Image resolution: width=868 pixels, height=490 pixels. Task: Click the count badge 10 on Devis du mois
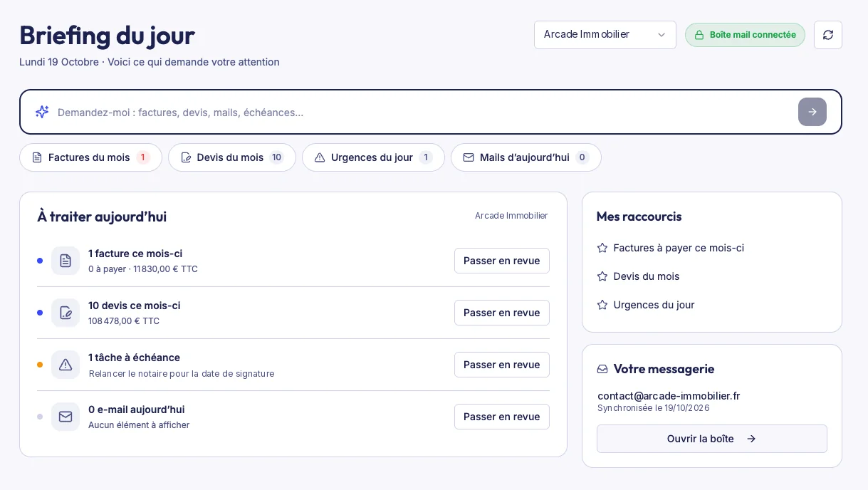(x=276, y=157)
